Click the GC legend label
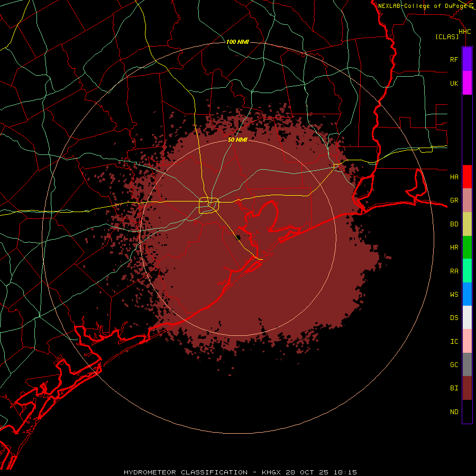Viewport: 476px width, 476px height. click(454, 364)
